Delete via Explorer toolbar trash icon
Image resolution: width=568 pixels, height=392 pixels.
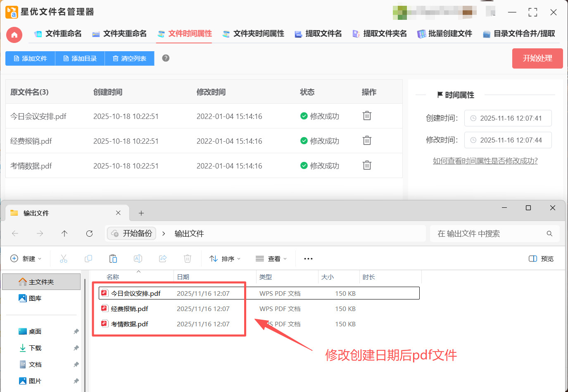[x=188, y=259]
